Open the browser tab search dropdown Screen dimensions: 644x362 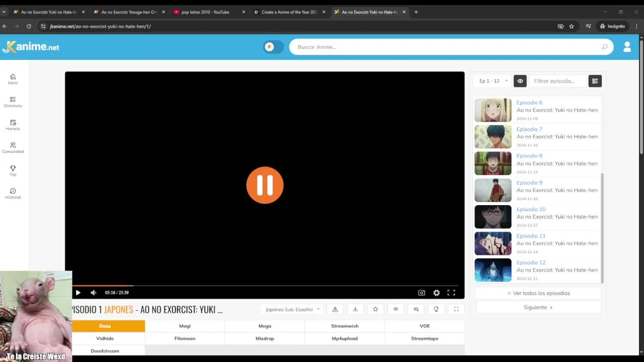[4, 12]
